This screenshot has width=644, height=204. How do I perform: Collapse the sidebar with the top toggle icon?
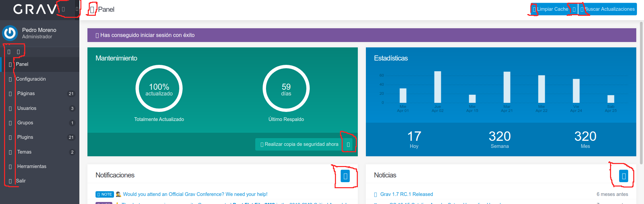coord(77,9)
